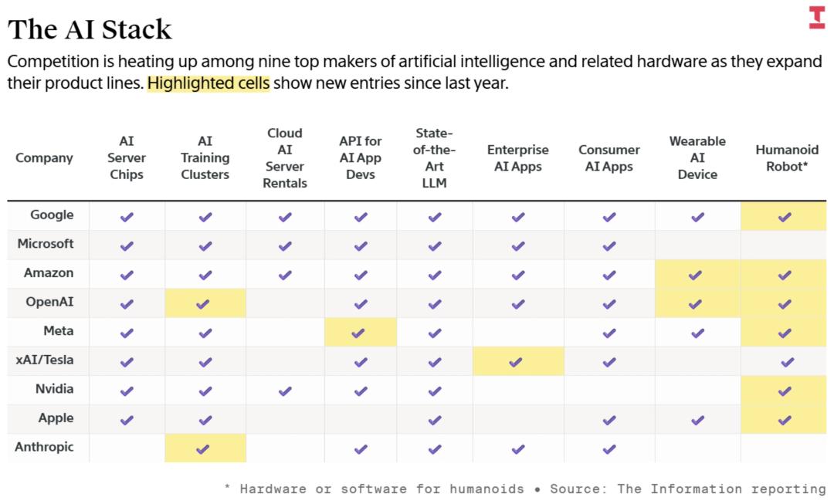Click the State-of-the-Art LLM column header
The image size is (834, 504).
(434, 158)
